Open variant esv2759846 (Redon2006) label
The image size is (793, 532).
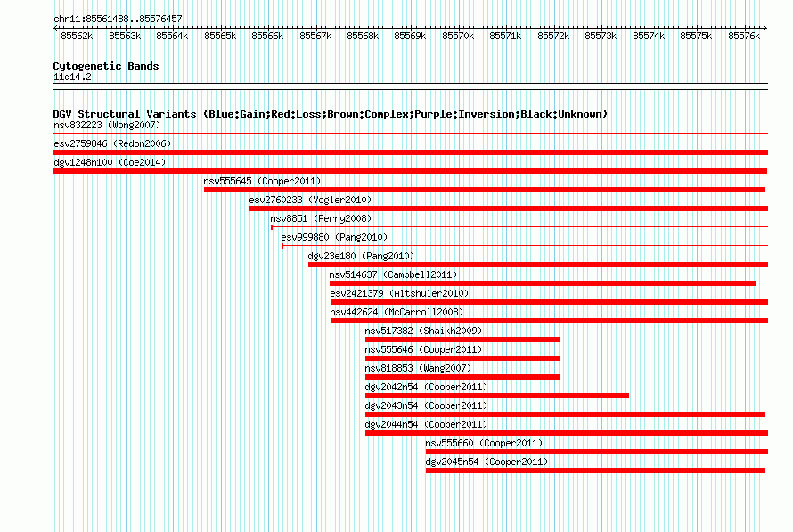tap(112, 143)
